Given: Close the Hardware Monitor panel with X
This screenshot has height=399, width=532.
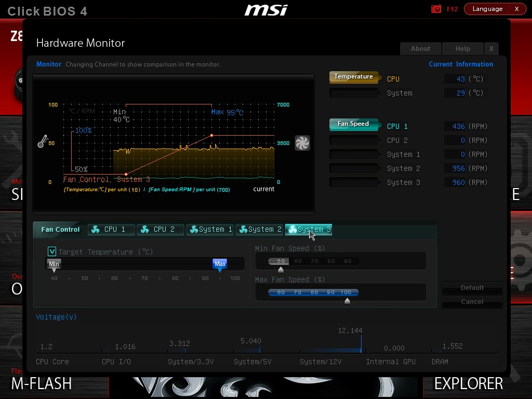Looking at the screenshot, I should pyautogui.click(x=491, y=48).
